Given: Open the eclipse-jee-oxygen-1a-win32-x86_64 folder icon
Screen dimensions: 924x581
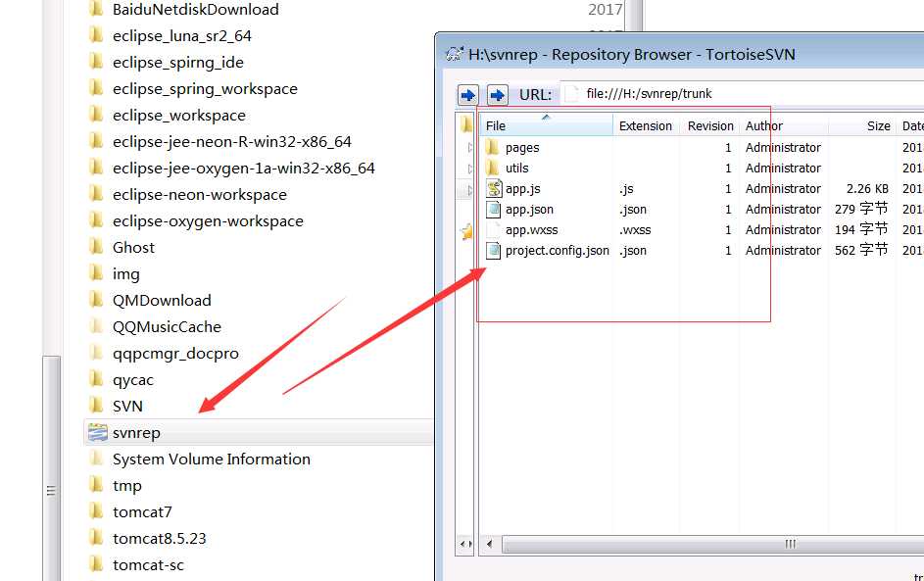Looking at the screenshot, I should pos(97,168).
